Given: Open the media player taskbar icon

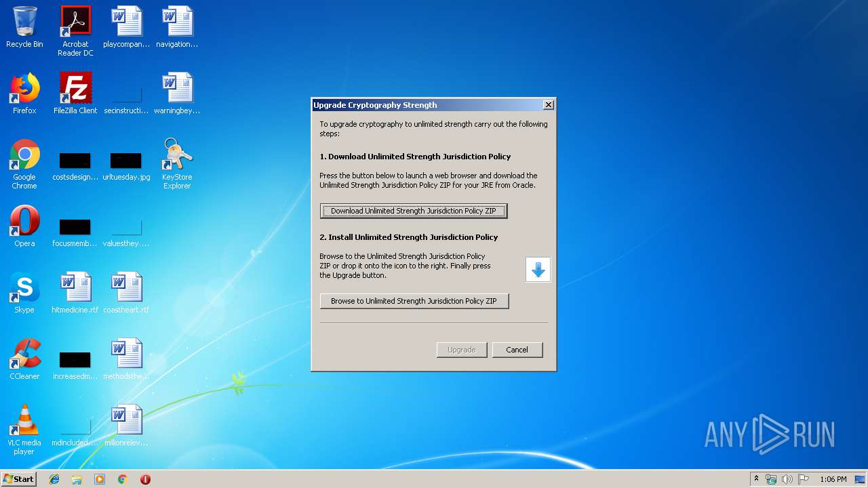Looking at the screenshot, I should pyautogui.click(x=100, y=479).
